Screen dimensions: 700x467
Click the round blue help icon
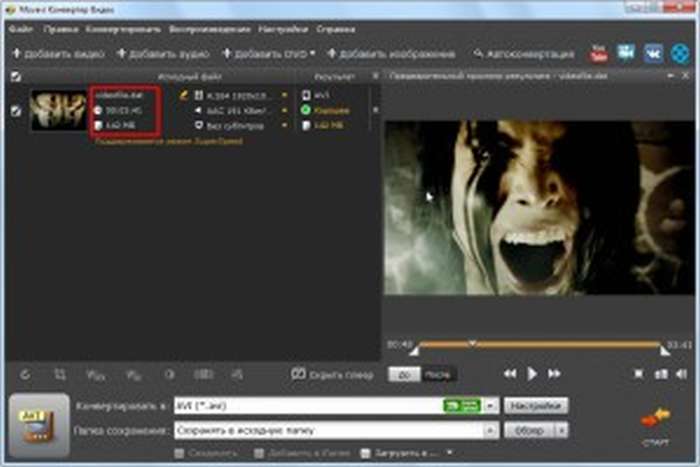click(680, 54)
